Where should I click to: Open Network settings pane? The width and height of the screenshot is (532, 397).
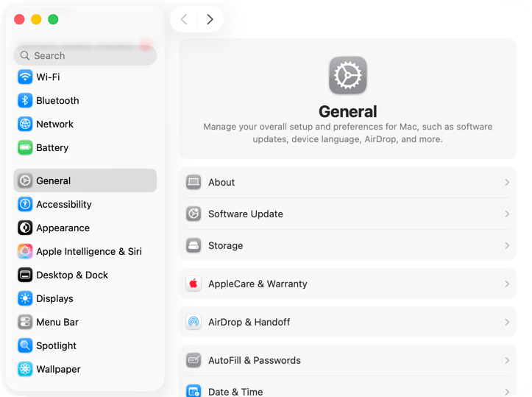point(85,124)
